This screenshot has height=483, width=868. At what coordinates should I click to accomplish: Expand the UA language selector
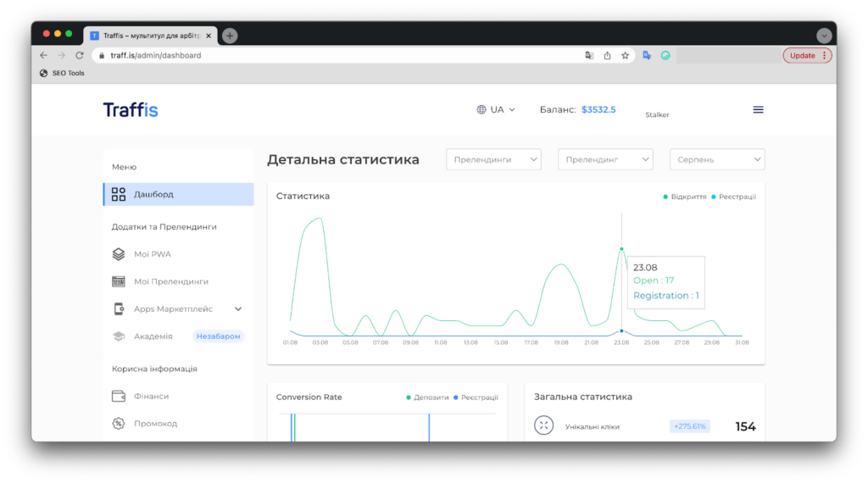(496, 109)
